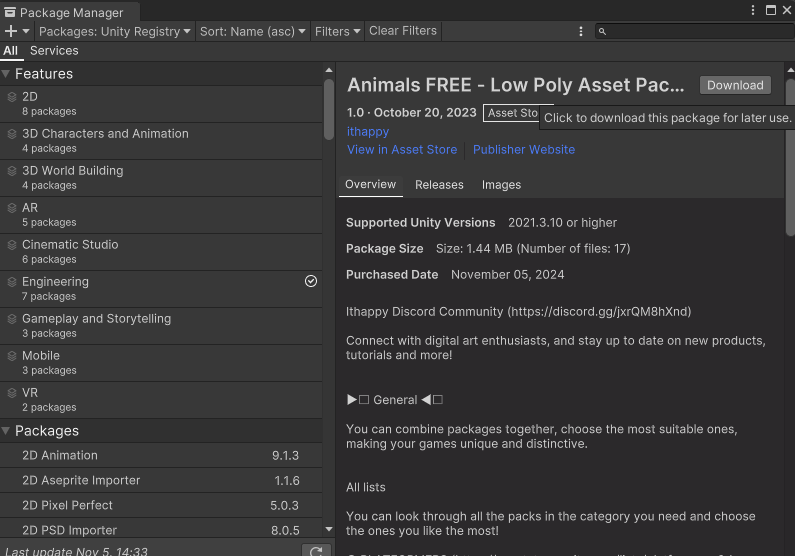Screen dimensions: 795x556
Task: Click package list scroll down arrow
Action: pos(329,529)
